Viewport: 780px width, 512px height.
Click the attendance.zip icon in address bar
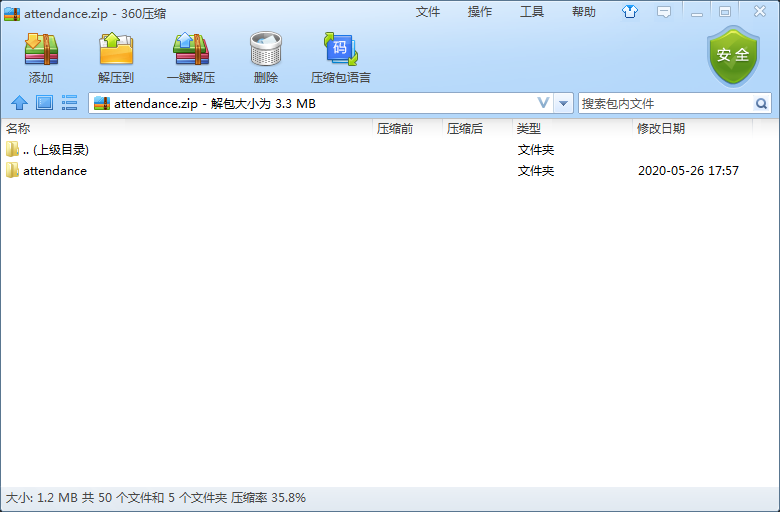click(x=102, y=103)
